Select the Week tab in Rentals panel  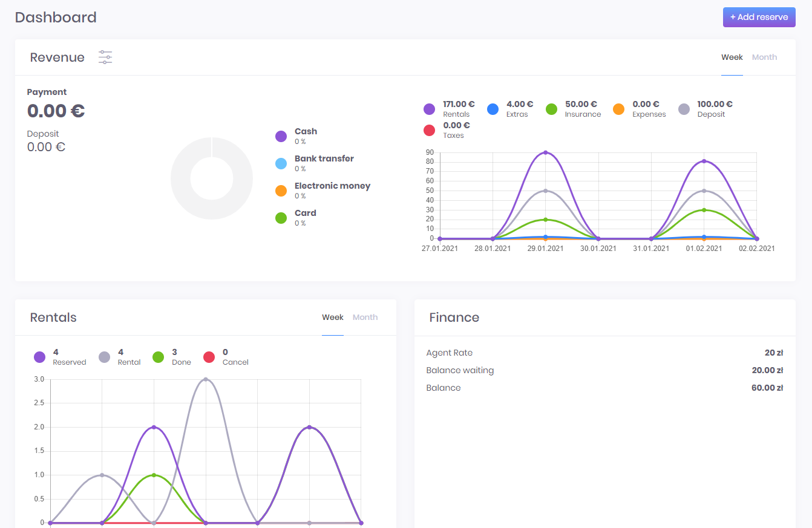(x=333, y=318)
